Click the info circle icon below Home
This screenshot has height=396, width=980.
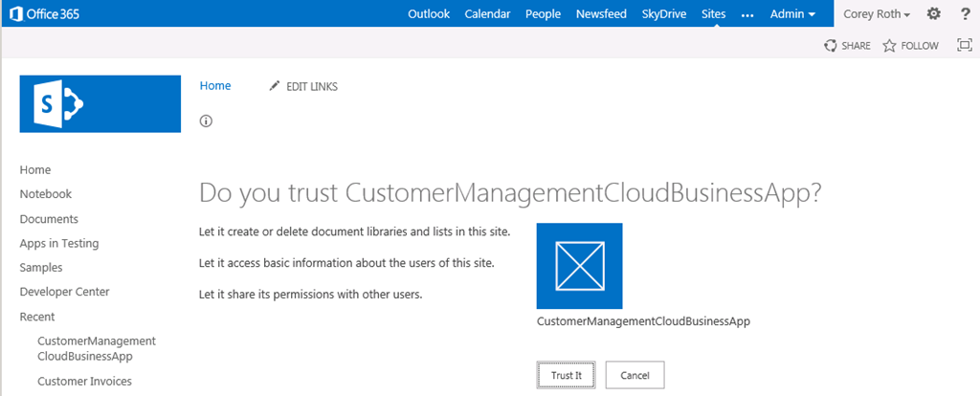(207, 121)
